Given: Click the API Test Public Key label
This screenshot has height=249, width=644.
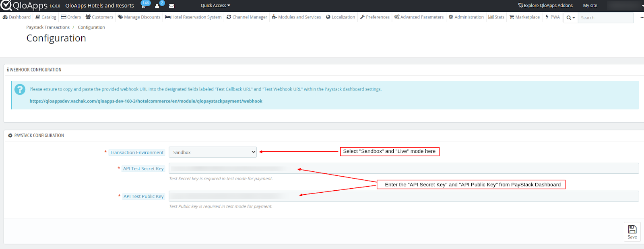Looking at the screenshot, I should (x=143, y=196).
